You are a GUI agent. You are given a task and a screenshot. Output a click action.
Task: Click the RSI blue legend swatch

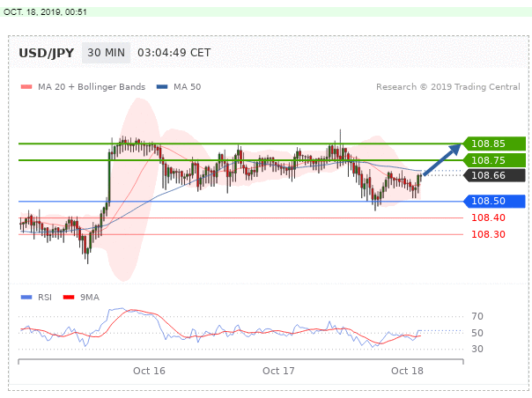26,298
